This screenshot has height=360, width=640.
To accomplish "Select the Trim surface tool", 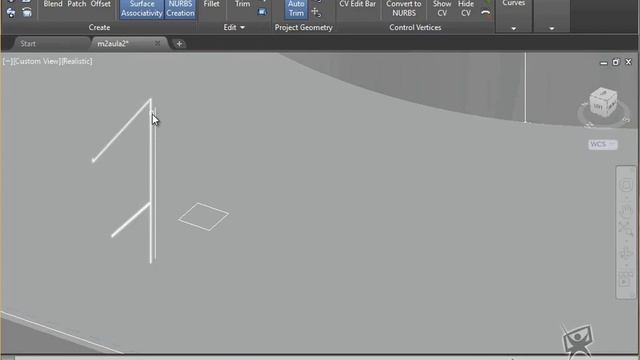I will tap(242, 4).
